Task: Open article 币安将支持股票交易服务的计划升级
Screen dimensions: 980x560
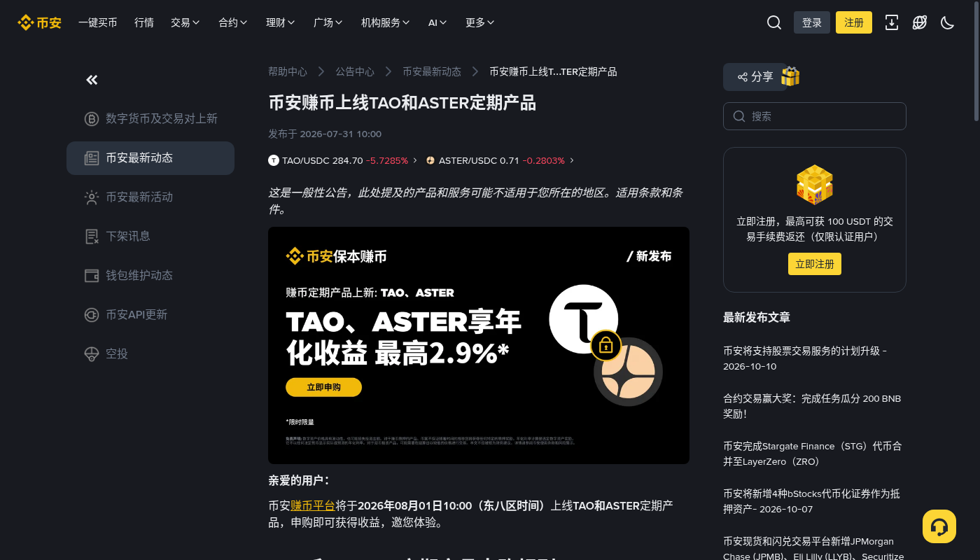Action: tap(805, 358)
